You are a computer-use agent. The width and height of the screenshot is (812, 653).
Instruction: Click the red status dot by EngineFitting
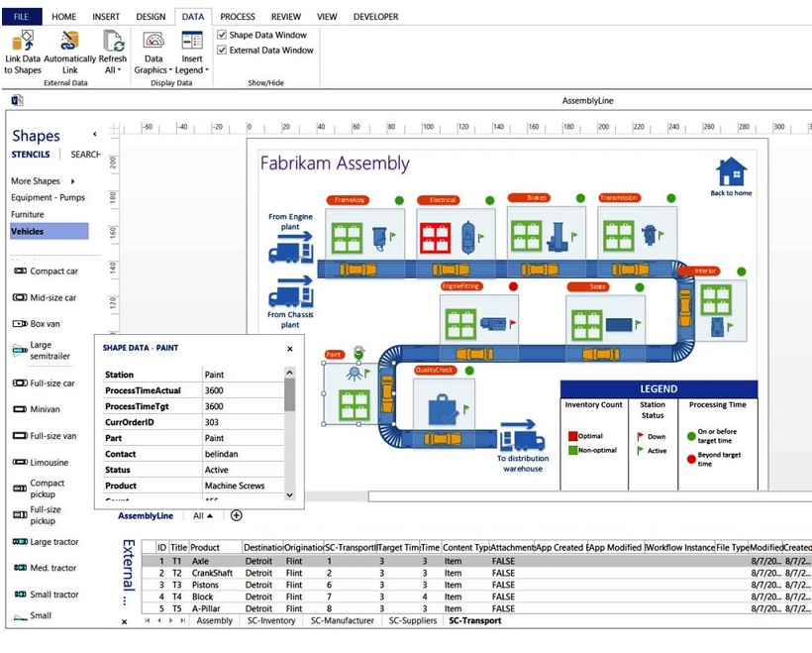513,286
